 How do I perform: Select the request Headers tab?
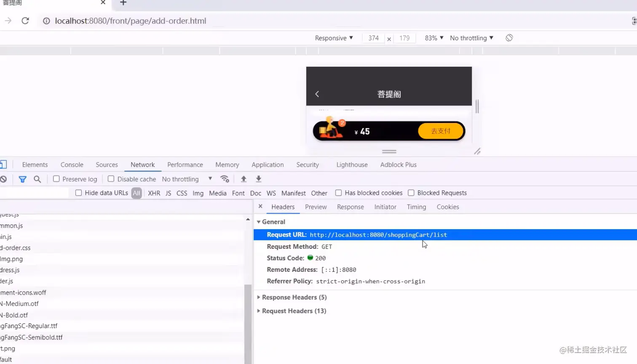(x=283, y=207)
